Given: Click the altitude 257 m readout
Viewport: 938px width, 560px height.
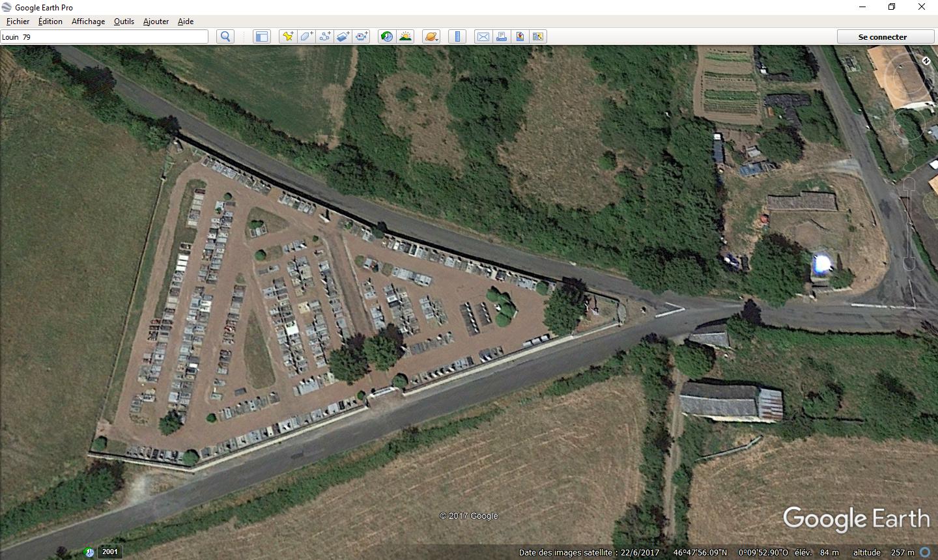Looking at the screenshot, I should pyautogui.click(x=883, y=552).
